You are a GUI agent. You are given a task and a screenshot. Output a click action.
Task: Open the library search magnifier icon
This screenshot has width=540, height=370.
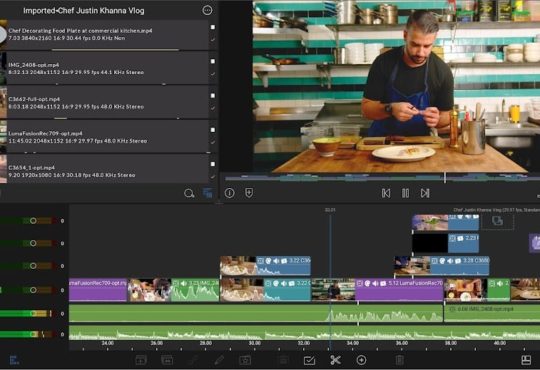coord(189,193)
